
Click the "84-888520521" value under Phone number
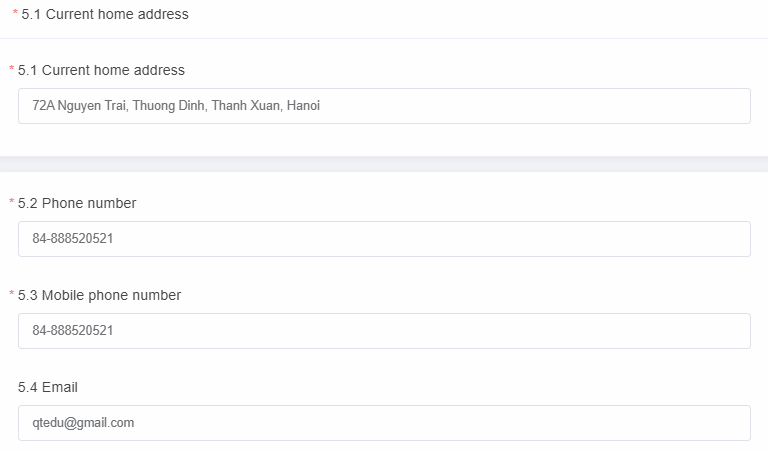72,239
